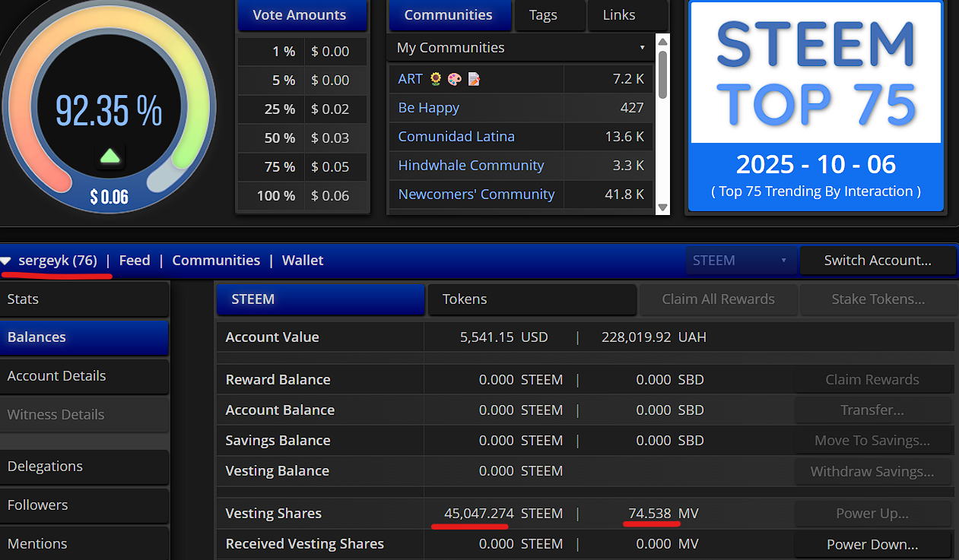Open the Feed link

pyautogui.click(x=135, y=260)
